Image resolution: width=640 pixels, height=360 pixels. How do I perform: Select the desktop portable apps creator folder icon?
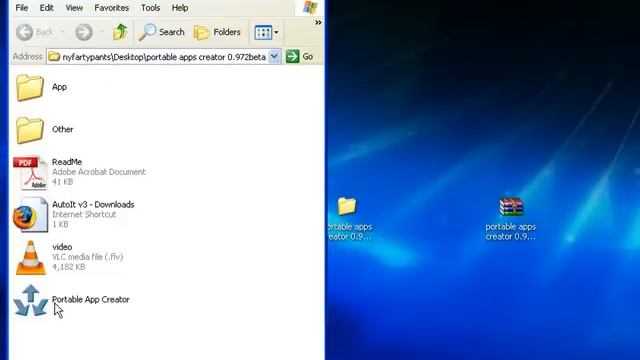[x=347, y=207]
